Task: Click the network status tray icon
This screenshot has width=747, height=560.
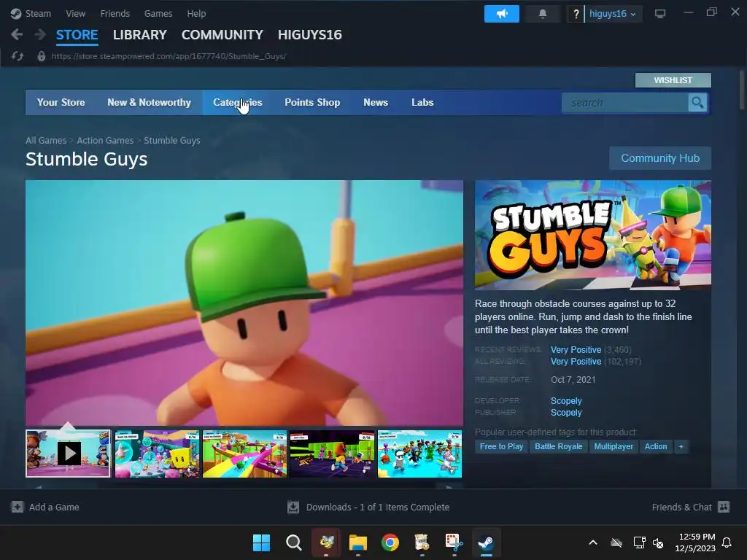Action: pos(639,542)
